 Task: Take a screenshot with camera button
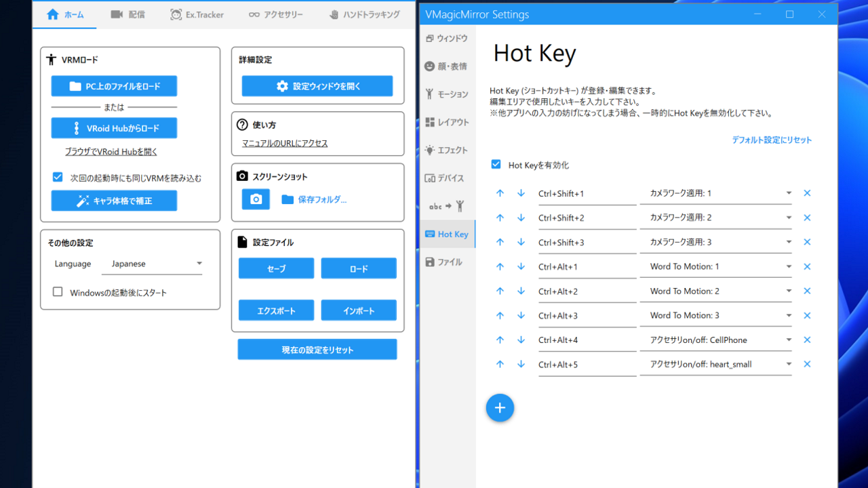tap(256, 199)
